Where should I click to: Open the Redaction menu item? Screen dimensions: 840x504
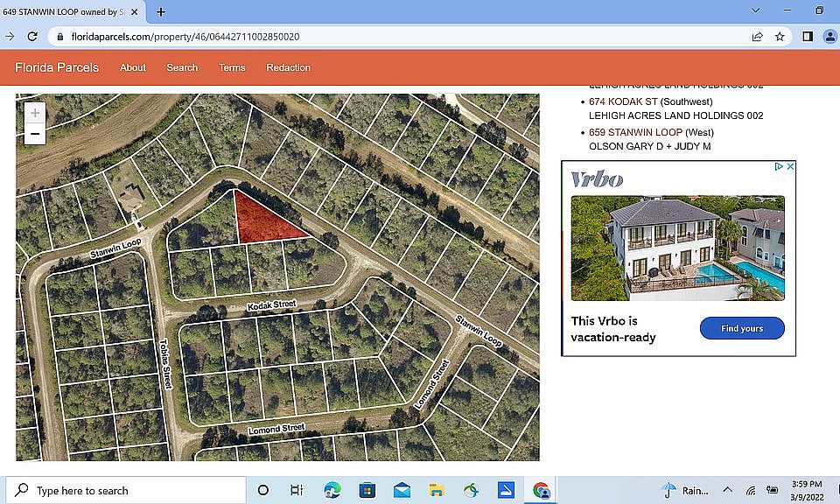point(288,67)
